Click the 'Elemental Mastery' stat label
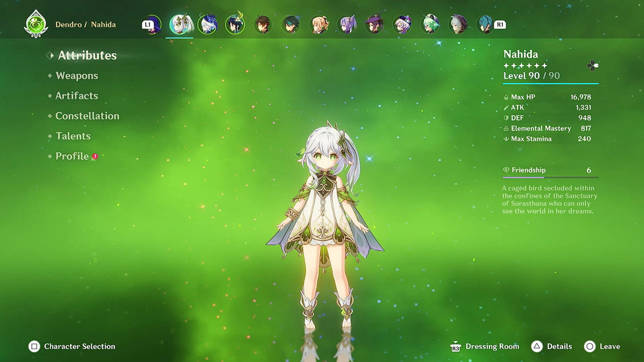644x362 pixels. click(x=541, y=128)
